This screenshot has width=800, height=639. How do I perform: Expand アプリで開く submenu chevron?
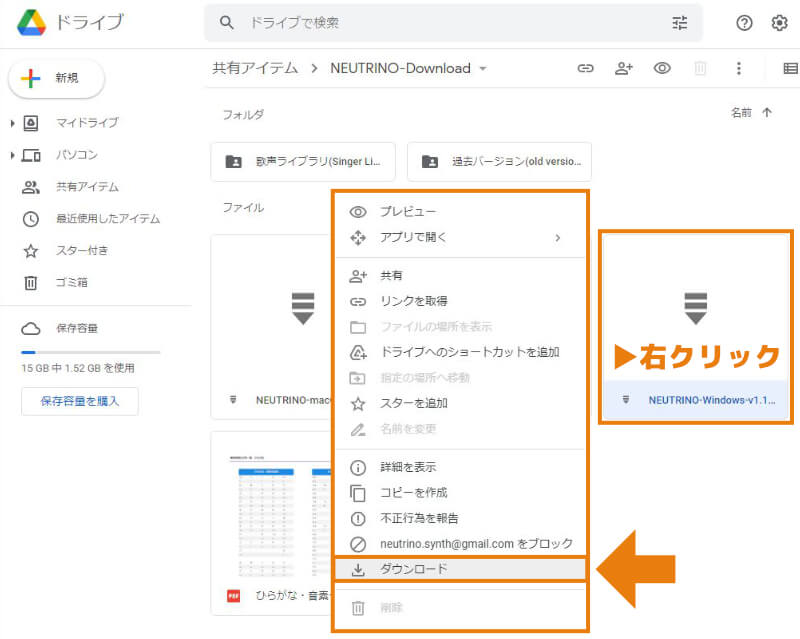tap(558, 238)
